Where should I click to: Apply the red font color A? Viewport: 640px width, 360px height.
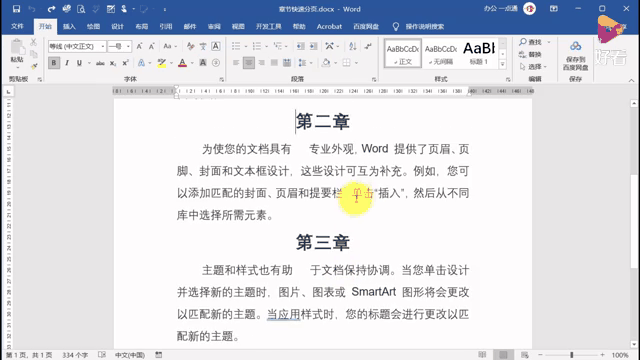(182, 63)
